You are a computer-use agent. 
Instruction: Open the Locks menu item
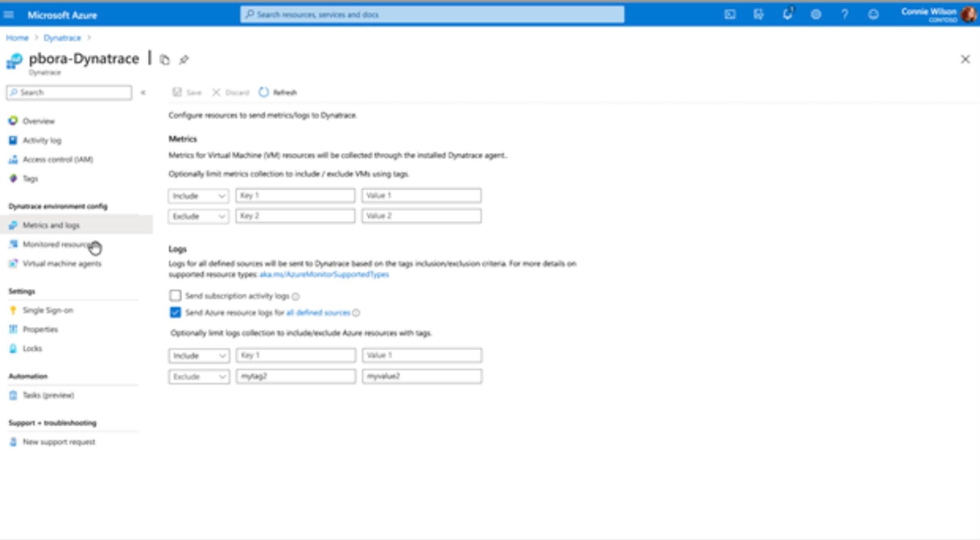tap(32, 348)
